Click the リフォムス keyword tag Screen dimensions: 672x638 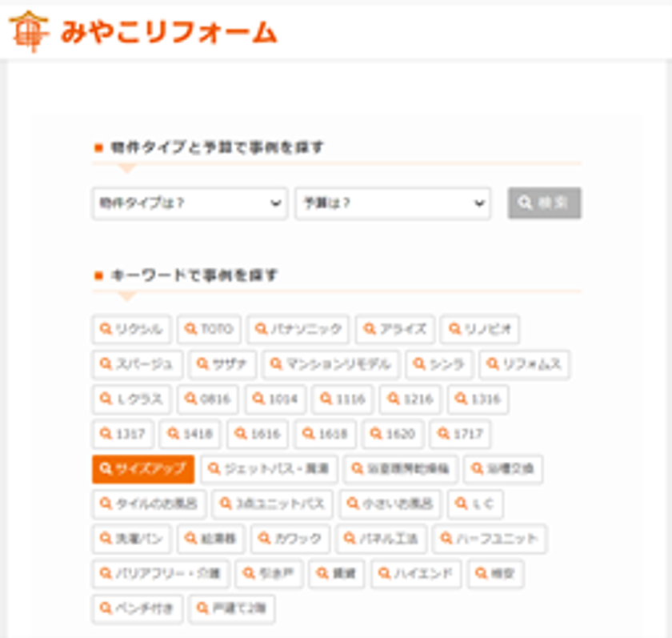pos(524,364)
